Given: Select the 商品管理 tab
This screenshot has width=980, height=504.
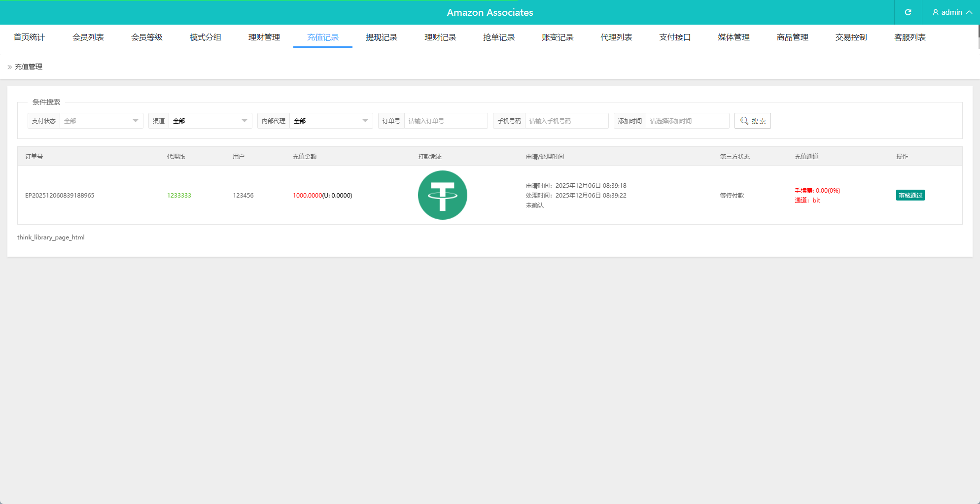Looking at the screenshot, I should point(792,37).
